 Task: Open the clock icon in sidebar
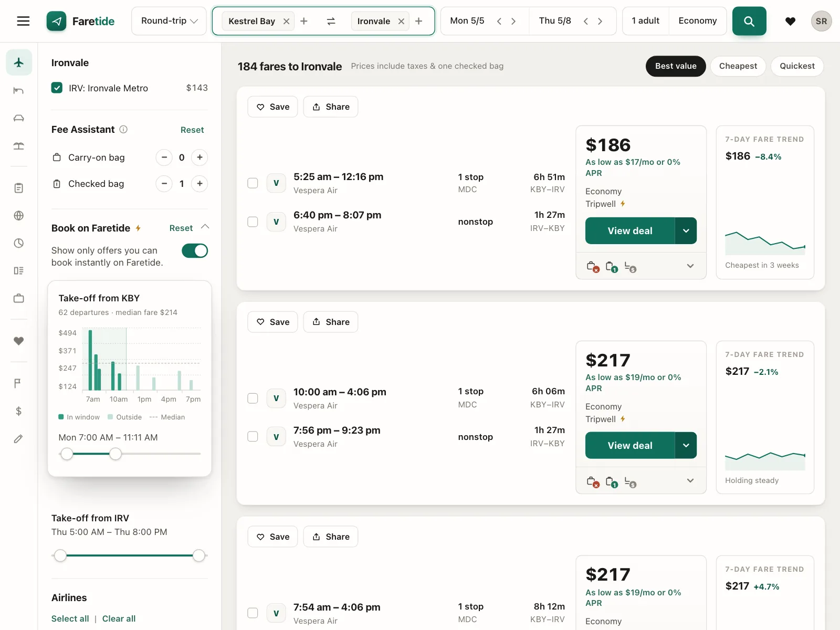[x=19, y=243]
